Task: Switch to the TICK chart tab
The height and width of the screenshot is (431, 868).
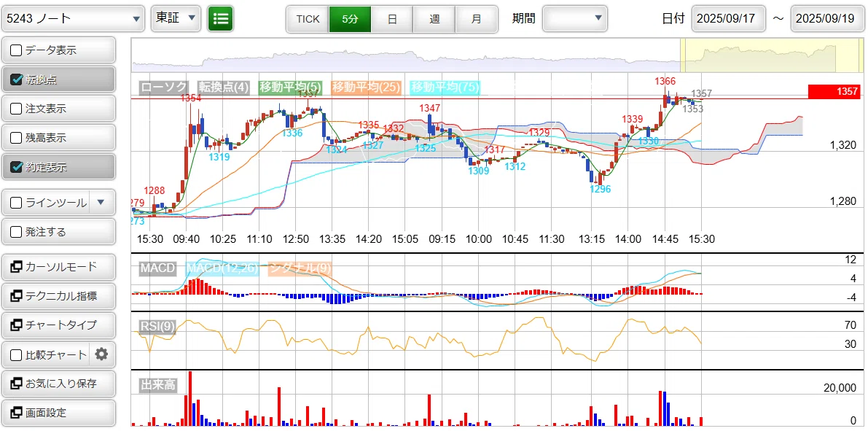Action: click(308, 19)
